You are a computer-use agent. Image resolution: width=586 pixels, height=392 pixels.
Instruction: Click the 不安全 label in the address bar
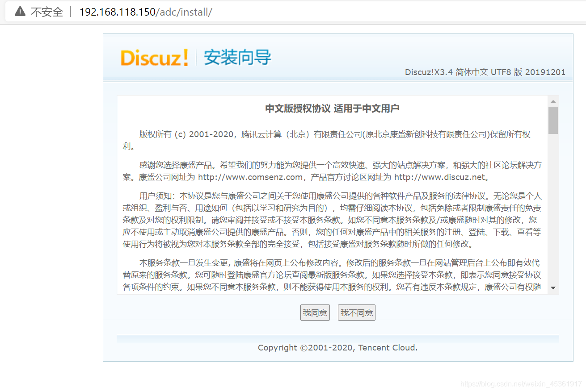coord(47,12)
